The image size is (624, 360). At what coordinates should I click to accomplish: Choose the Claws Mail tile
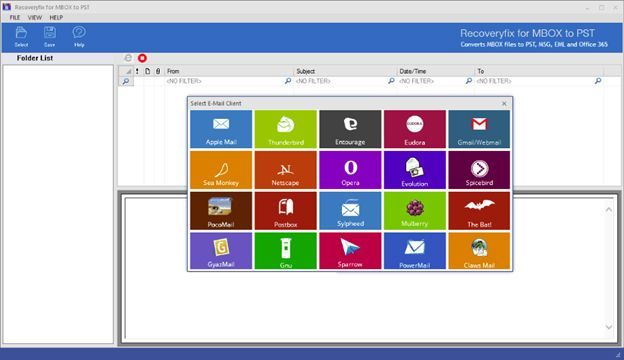pos(479,251)
